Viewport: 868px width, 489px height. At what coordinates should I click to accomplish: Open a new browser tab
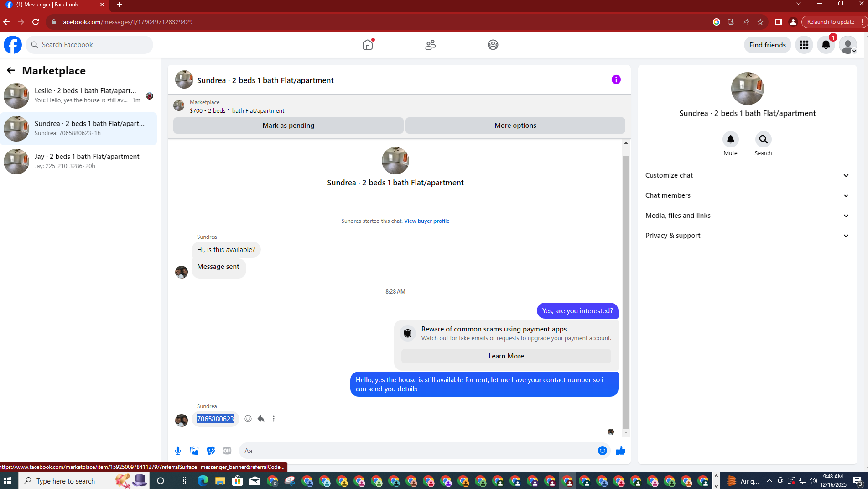click(x=120, y=5)
